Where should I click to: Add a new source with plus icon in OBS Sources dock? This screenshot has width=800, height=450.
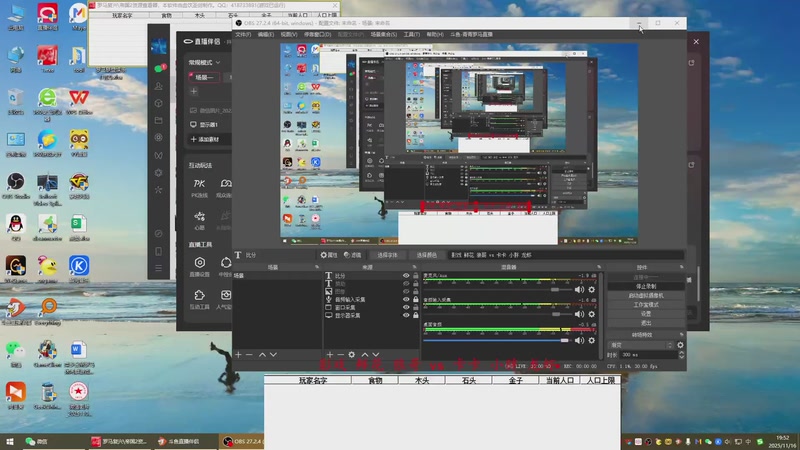330,354
